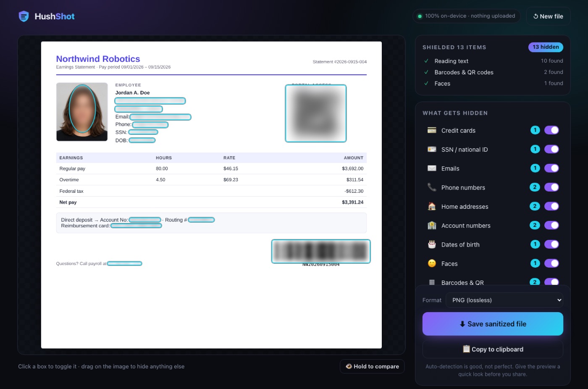Click the checkmark beside Faces in the shielded list
Viewport: 588px width, 389px height.
pyautogui.click(x=426, y=84)
